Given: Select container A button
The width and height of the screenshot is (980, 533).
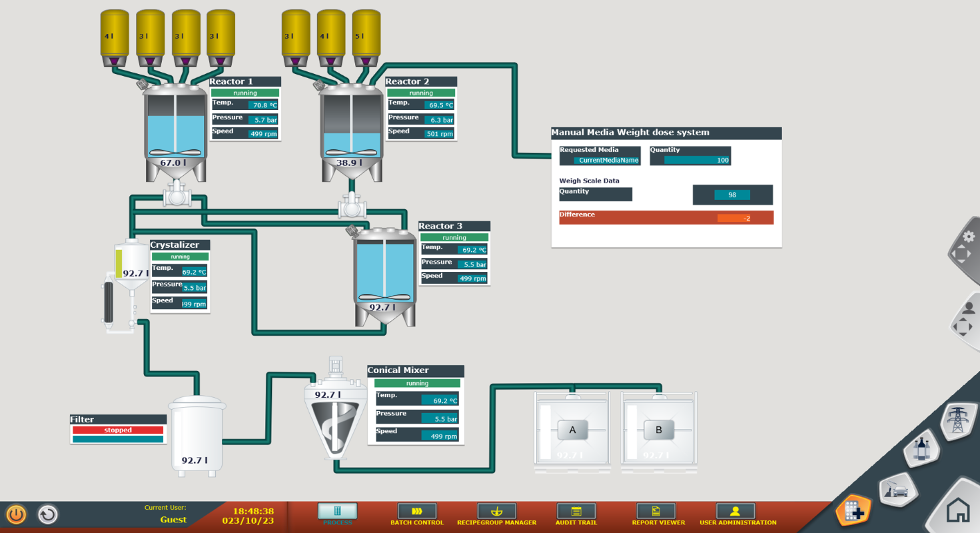Looking at the screenshot, I should click(x=572, y=430).
